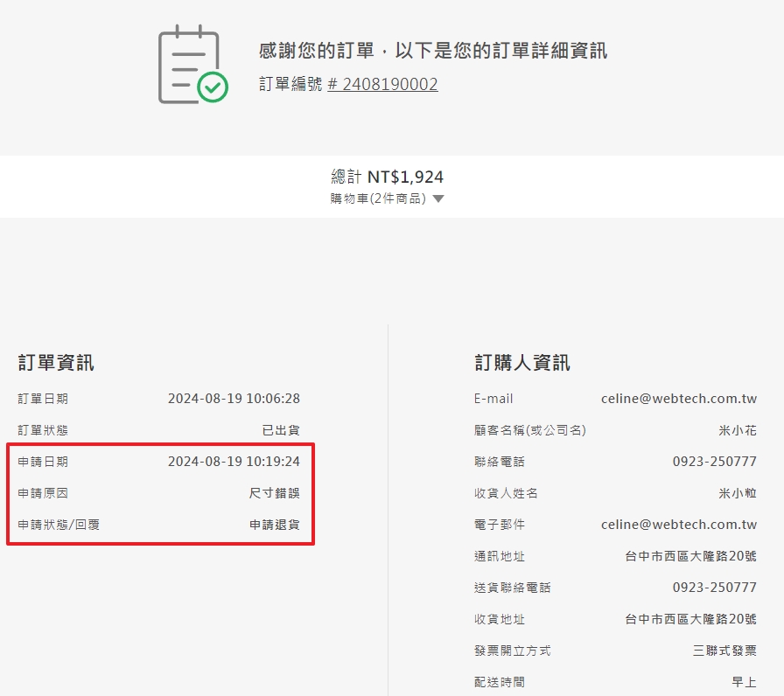Click the order date 2024-08-19 10:06:28
This screenshot has height=696, width=784.
[234, 399]
